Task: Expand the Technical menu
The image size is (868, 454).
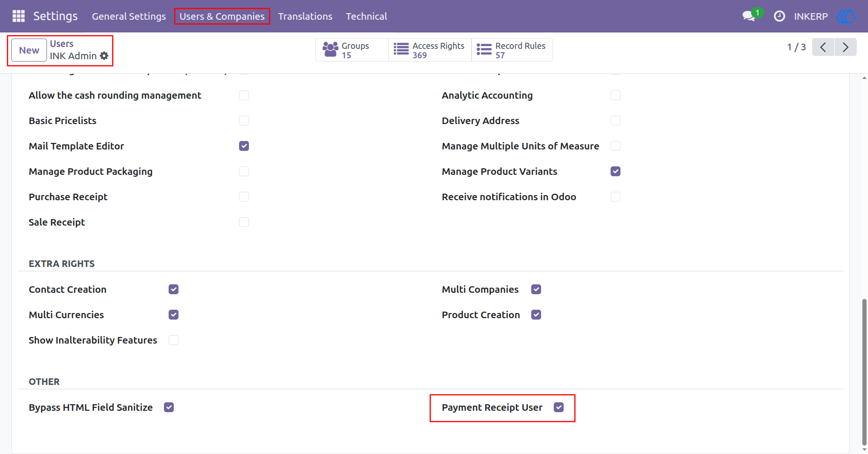Action: (366, 16)
